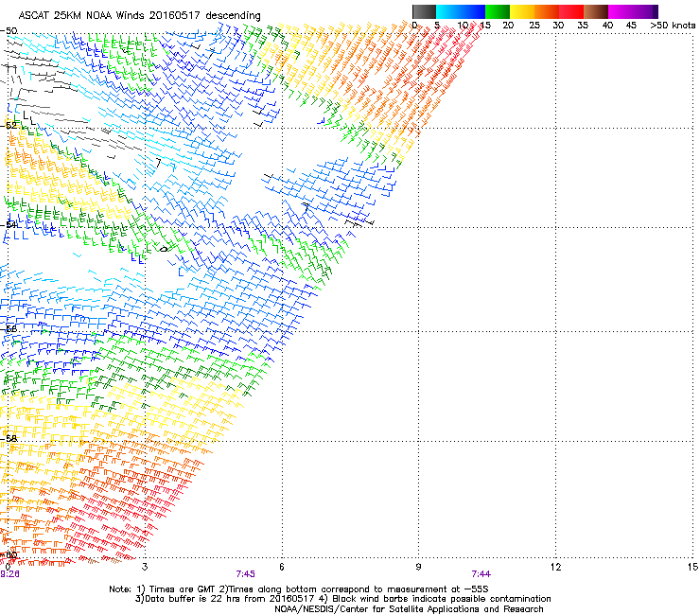
Task: Click the legend value 20
Action: point(508,26)
